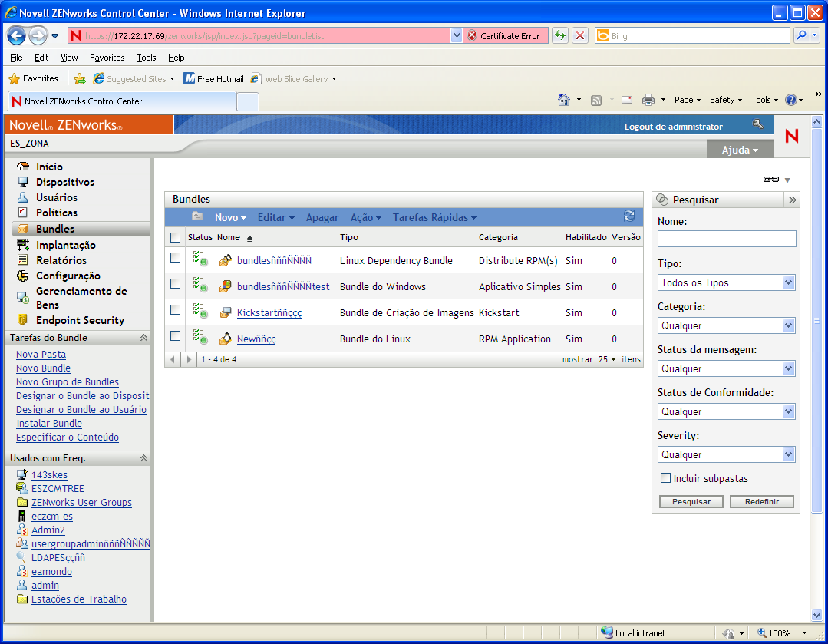
Task: Open the Status de Conformidade dropdown
Action: coord(726,411)
